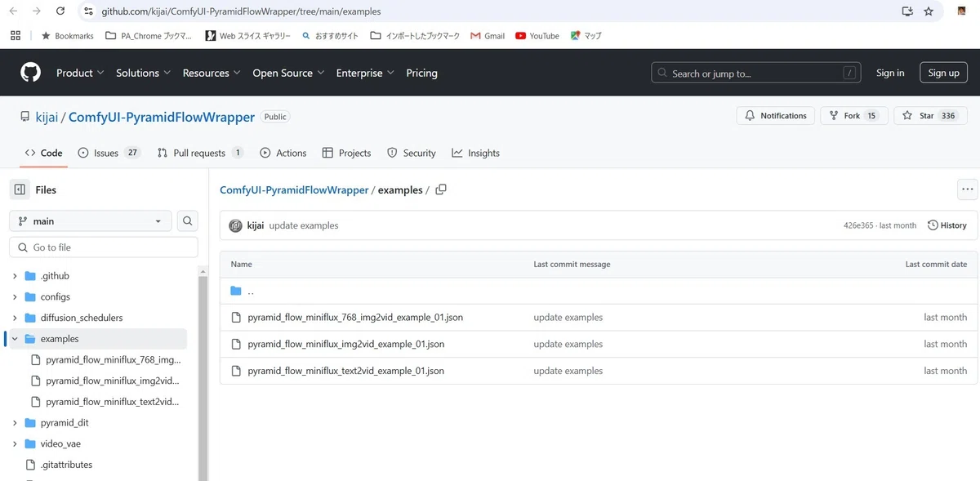Open the Product dropdown menu
Screen dimensions: 980x481
pos(80,73)
